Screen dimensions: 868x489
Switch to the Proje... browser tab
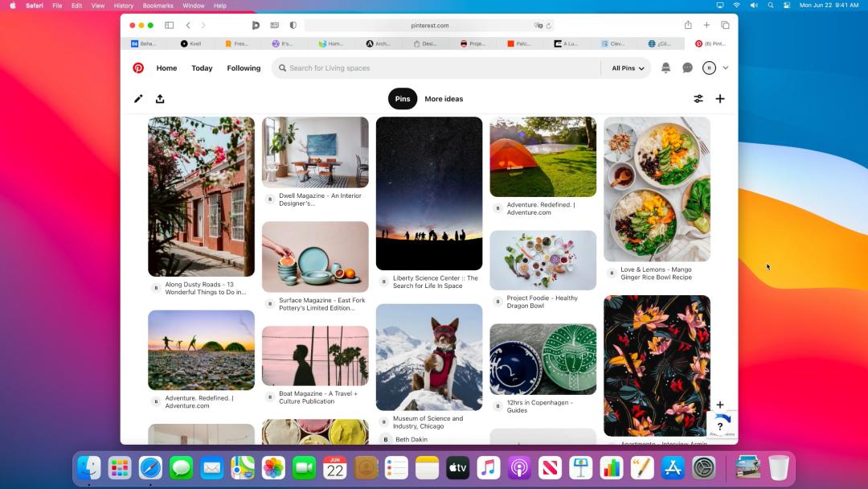[x=473, y=43]
